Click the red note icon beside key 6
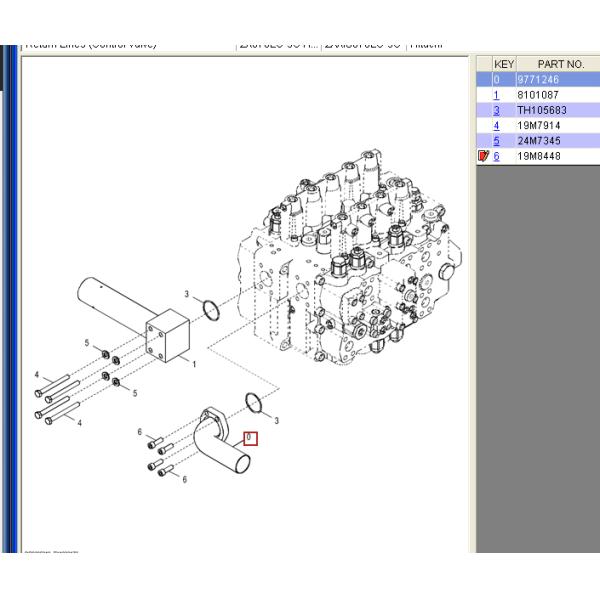This screenshot has width=600, height=600. 484,156
